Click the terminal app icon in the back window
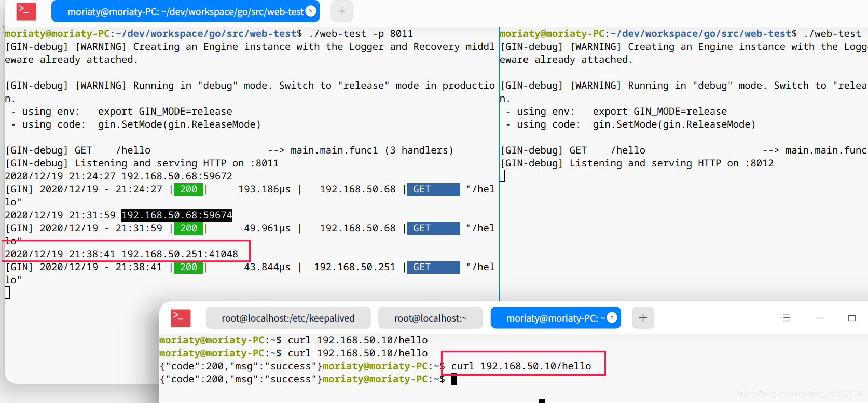 click(26, 11)
